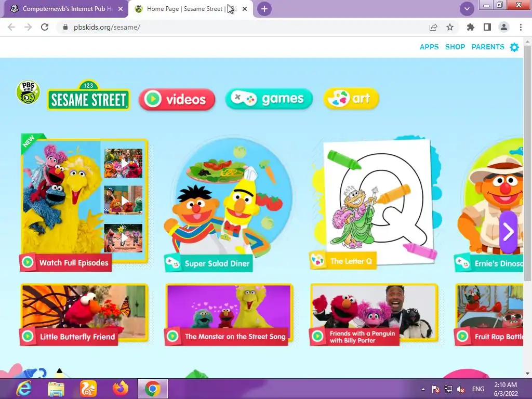The height and width of the screenshot is (399, 532).
Task: View site info lock icon
Action: pyautogui.click(x=65, y=27)
